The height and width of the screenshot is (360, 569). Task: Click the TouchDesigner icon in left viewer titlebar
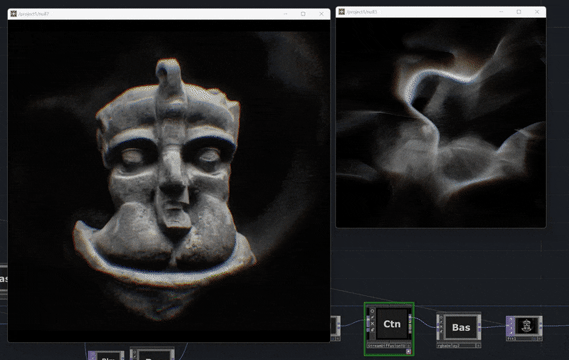point(13,14)
